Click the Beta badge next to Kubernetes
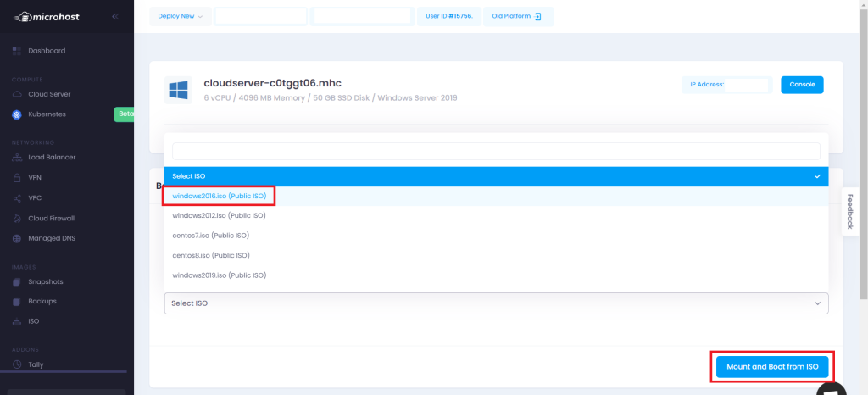 125,114
